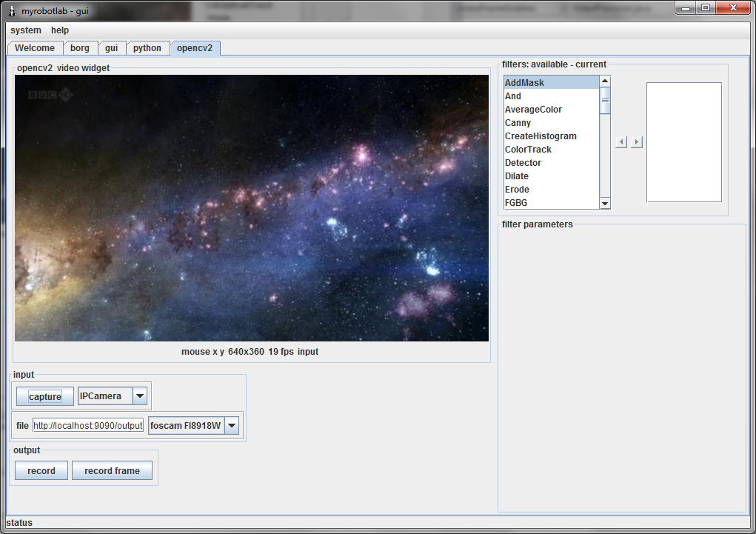Viewport: 756px width, 534px height.
Task: Open the system menu
Action: [x=26, y=30]
